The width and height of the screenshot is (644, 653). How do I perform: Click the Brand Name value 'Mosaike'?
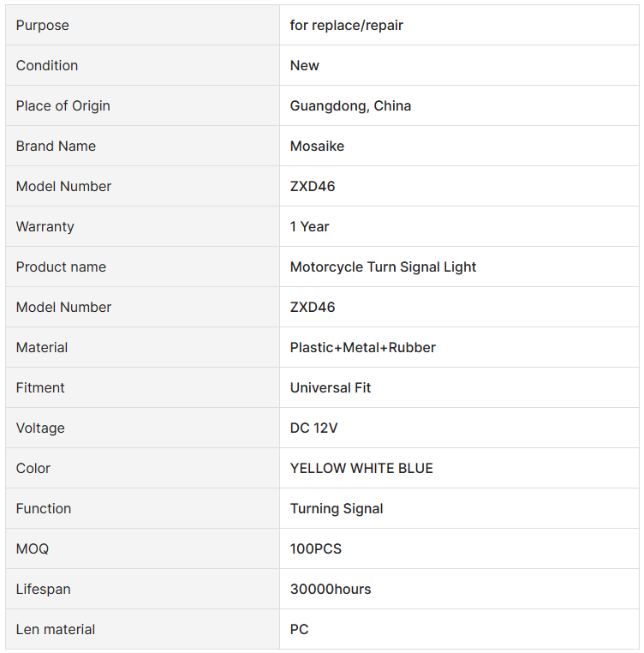tap(317, 147)
